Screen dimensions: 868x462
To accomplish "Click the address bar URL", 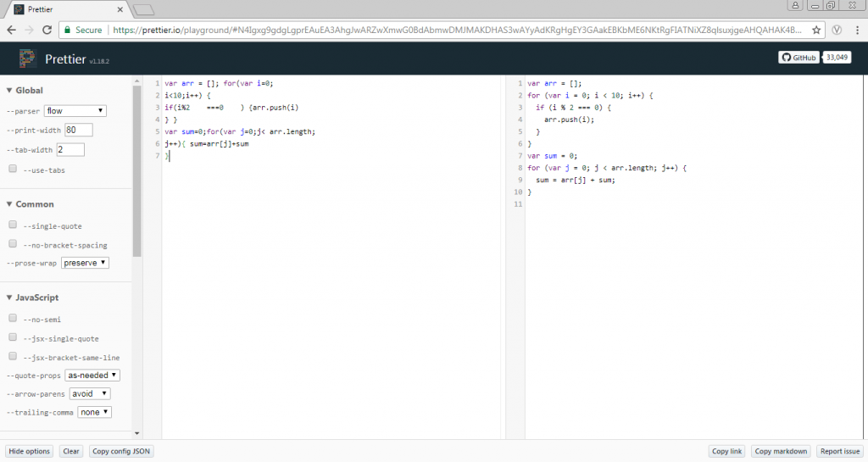I will pos(457,30).
